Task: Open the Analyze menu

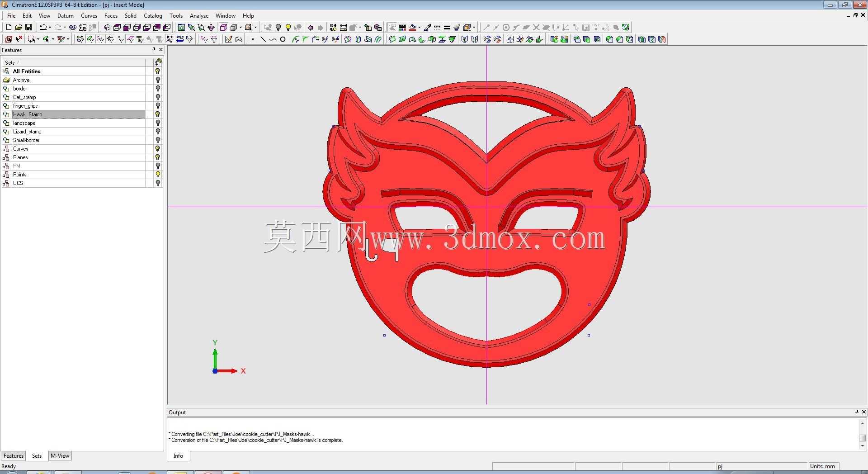Action: click(x=199, y=15)
